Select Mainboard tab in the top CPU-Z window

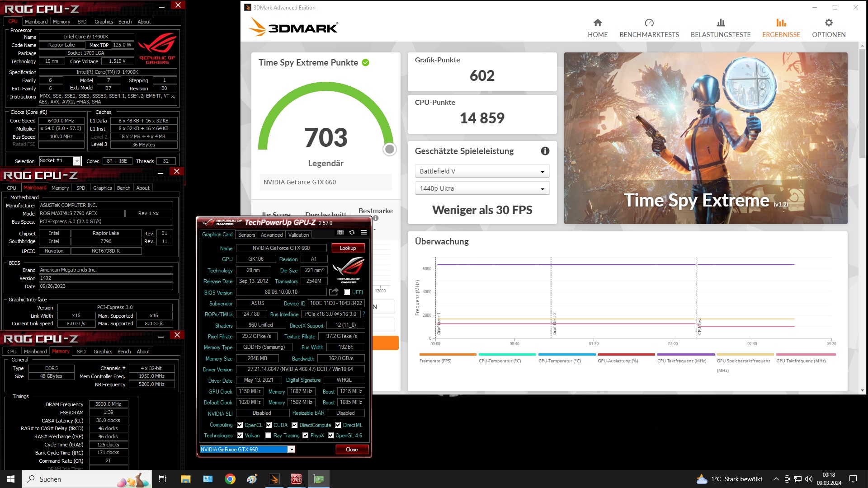point(36,22)
